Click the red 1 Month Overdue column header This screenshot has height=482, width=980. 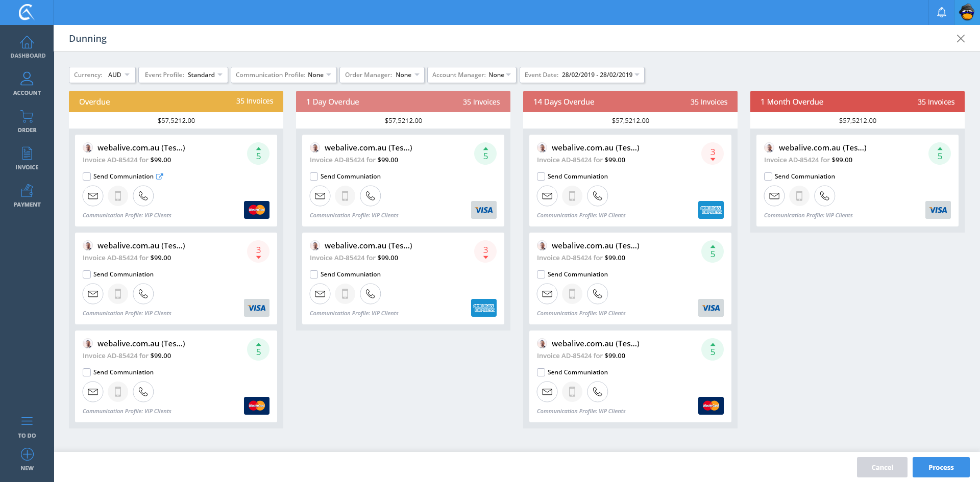pos(857,102)
